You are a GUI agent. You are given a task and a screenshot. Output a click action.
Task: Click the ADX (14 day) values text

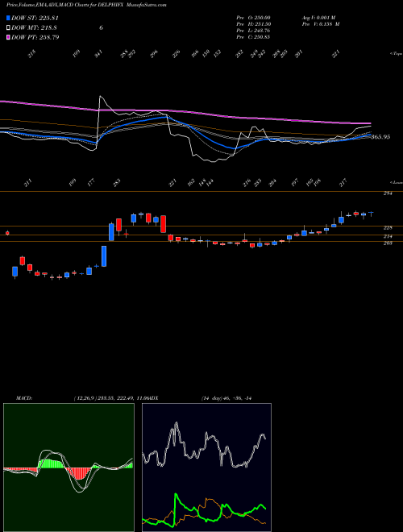tap(226, 398)
